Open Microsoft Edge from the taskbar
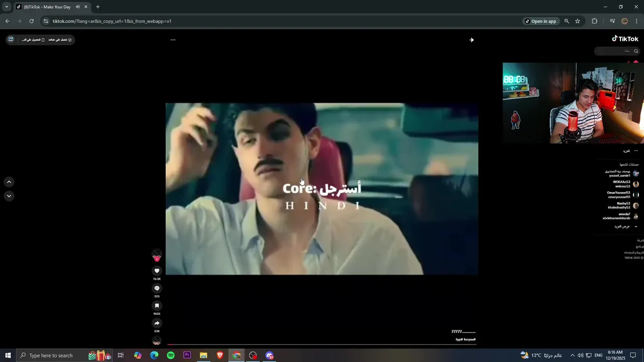 coord(154,355)
